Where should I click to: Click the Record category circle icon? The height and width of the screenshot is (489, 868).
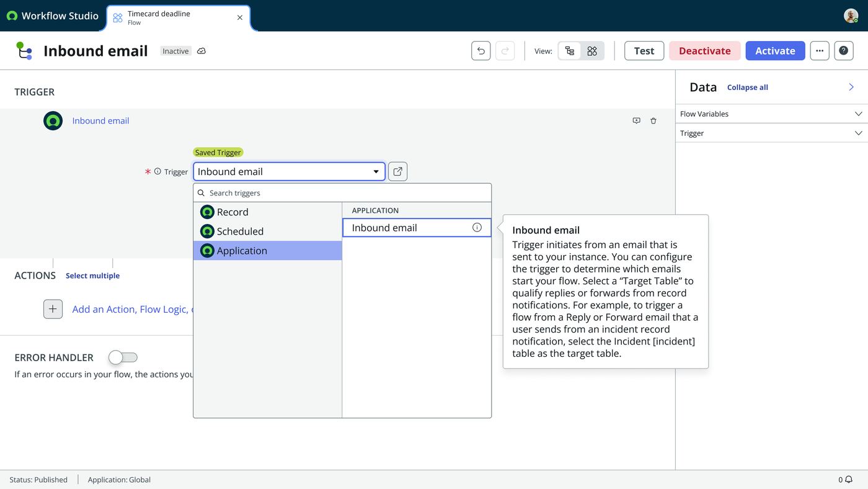207,212
